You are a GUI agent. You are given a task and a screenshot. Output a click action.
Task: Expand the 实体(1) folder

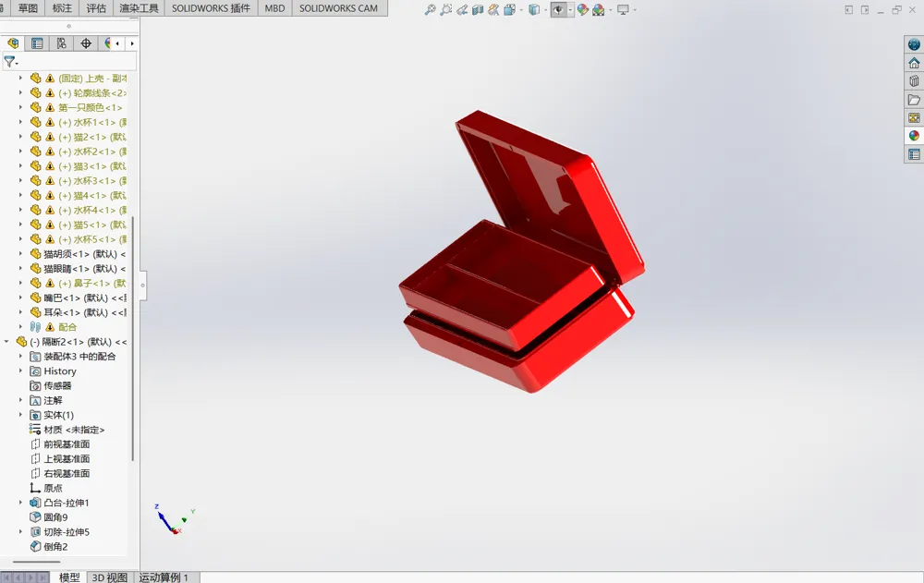[x=20, y=415]
